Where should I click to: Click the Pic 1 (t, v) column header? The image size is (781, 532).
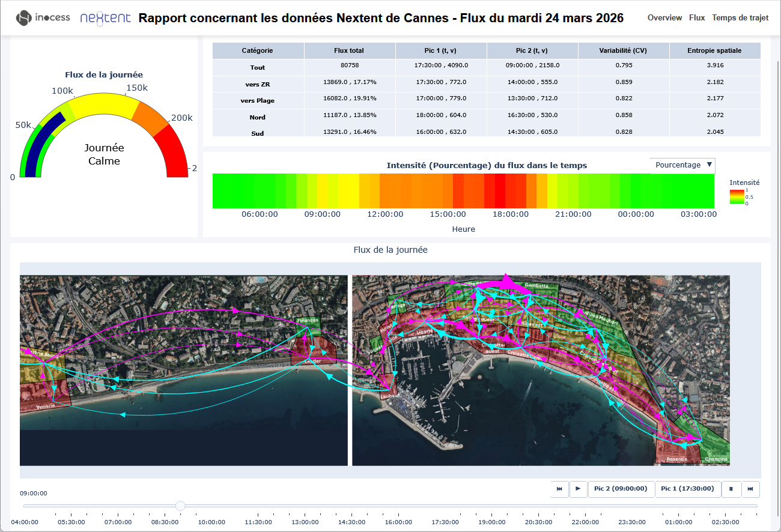click(x=441, y=50)
